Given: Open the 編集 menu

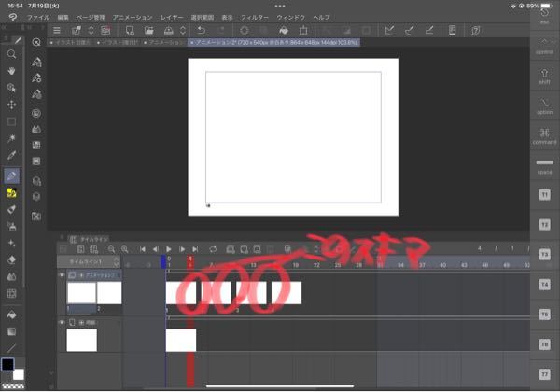Looking at the screenshot, I should click(63, 17).
